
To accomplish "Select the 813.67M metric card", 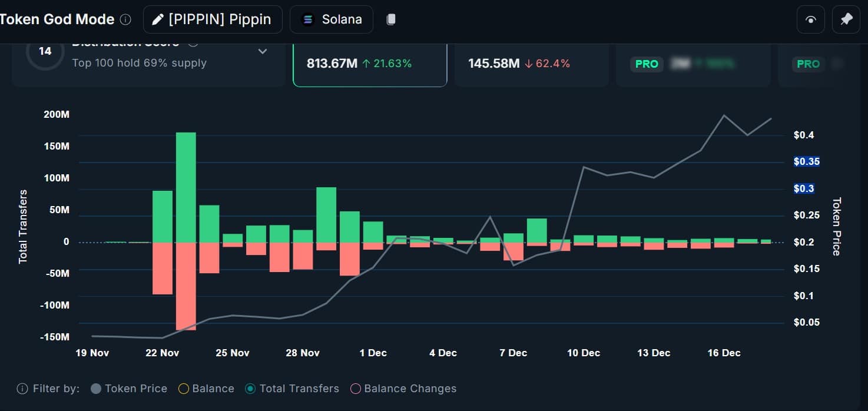I will (x=369, y=64).
